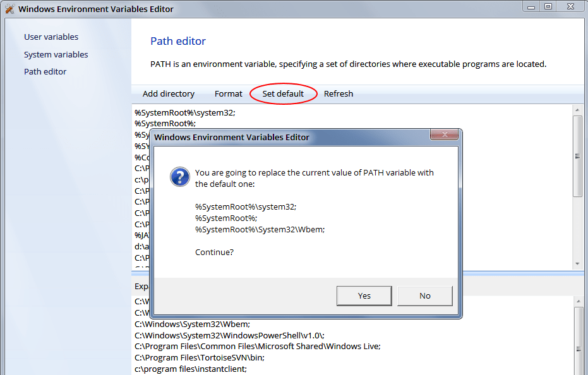Image resolution: width=588 pixels, height=375 pixels.
Task: Minimize the main editor window
Action: [x=531, y=7]
